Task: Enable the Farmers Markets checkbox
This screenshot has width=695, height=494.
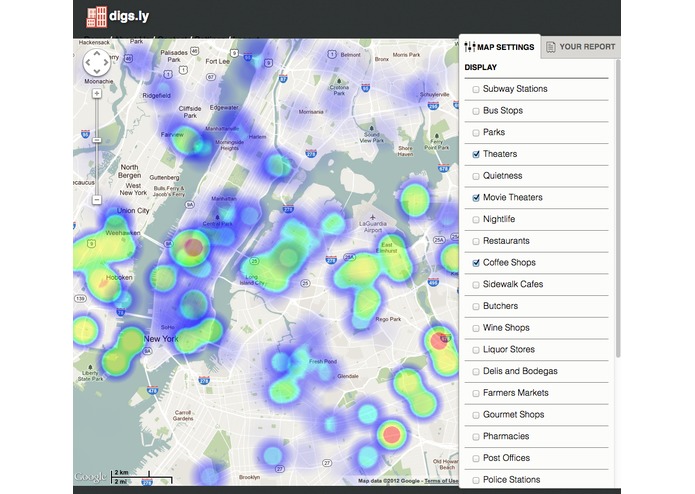Action: point(476,393)
